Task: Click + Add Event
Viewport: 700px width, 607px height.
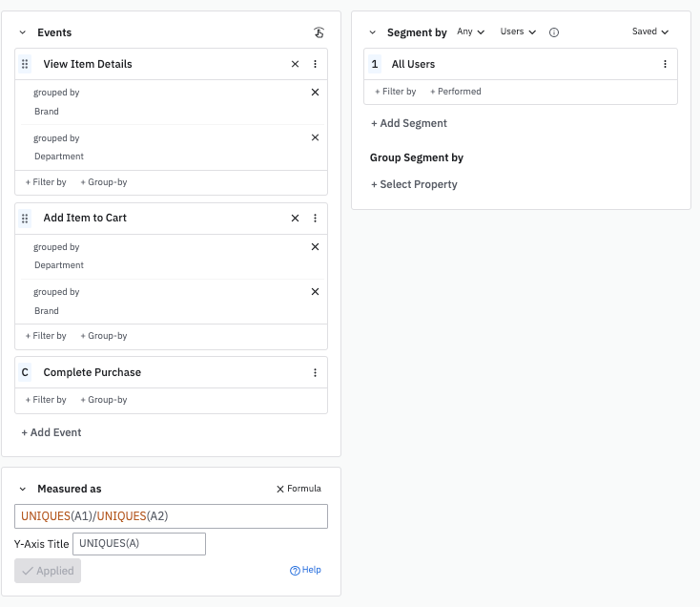Action: click(51, 432)
